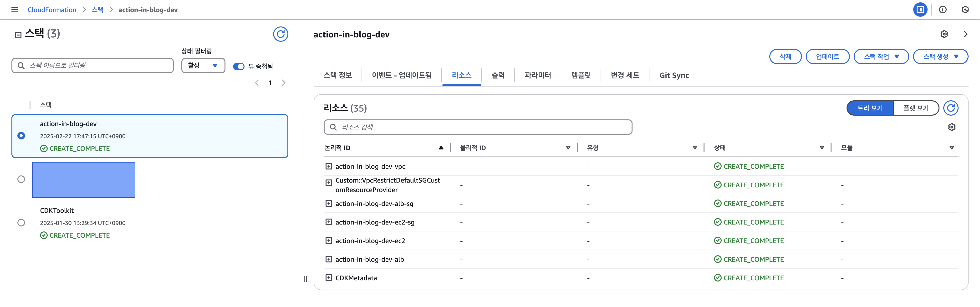Focus the 리소스 검색 search field
This screenshot has height=307, width=980.
[483, 127]
